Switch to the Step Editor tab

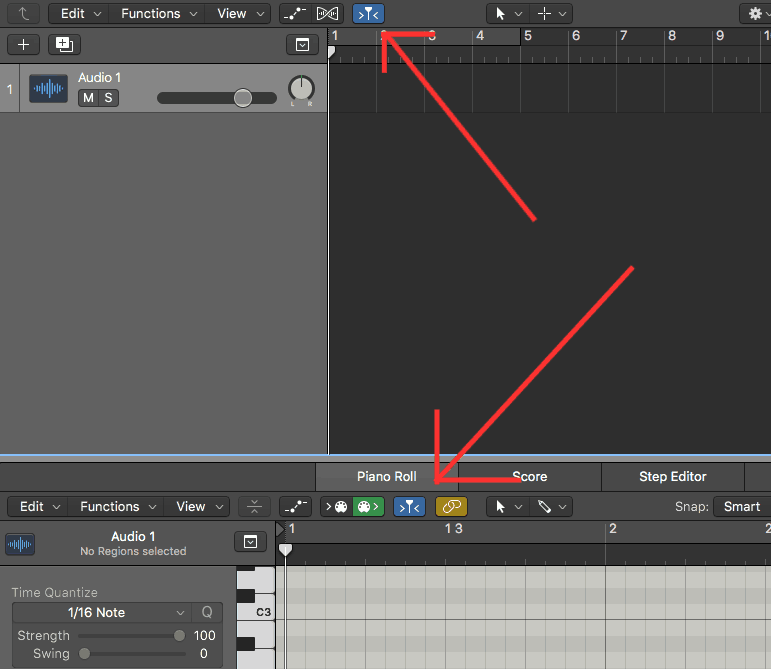672,477
